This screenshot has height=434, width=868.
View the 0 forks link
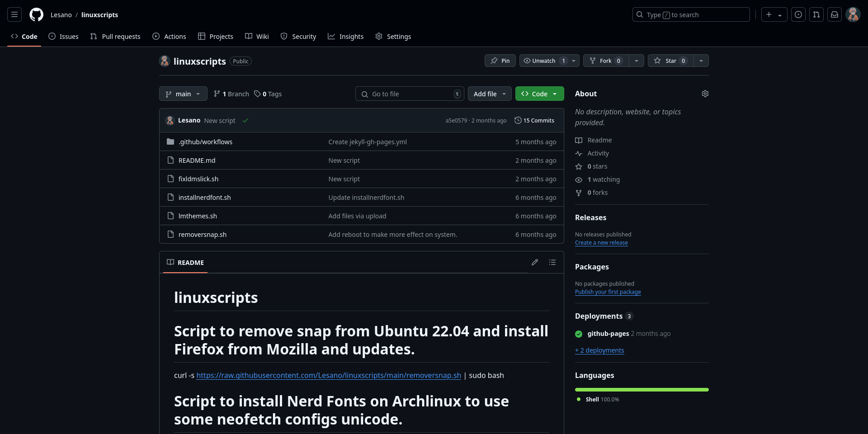(591, 193)
